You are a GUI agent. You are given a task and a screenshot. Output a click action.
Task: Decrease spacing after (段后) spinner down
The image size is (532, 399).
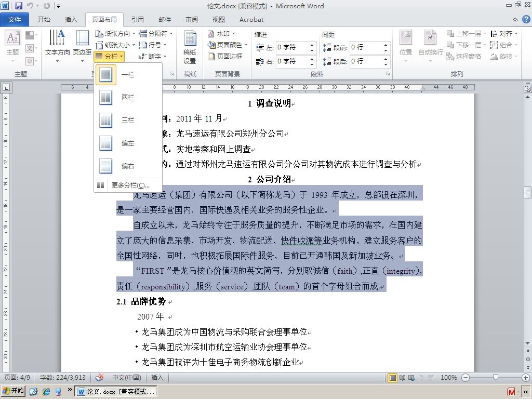(386, 64)
